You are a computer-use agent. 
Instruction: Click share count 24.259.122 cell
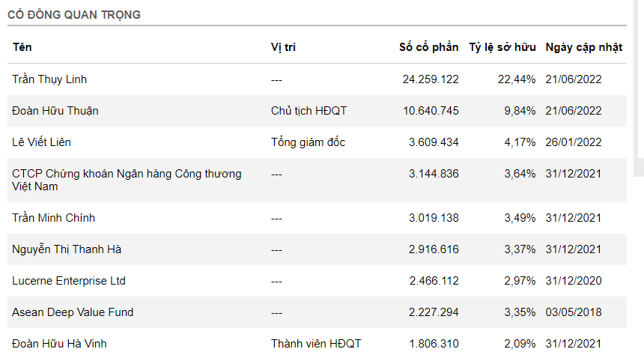point(431,79)
